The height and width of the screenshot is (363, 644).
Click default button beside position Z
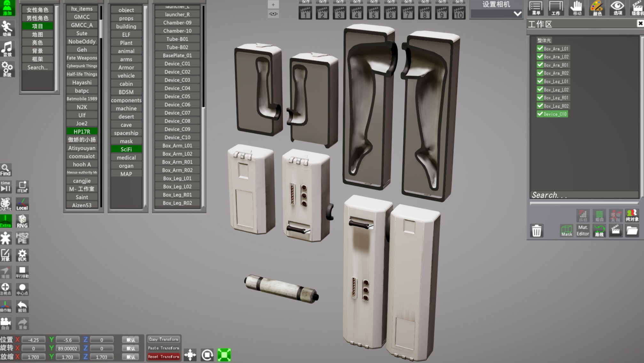click(130, 340)
